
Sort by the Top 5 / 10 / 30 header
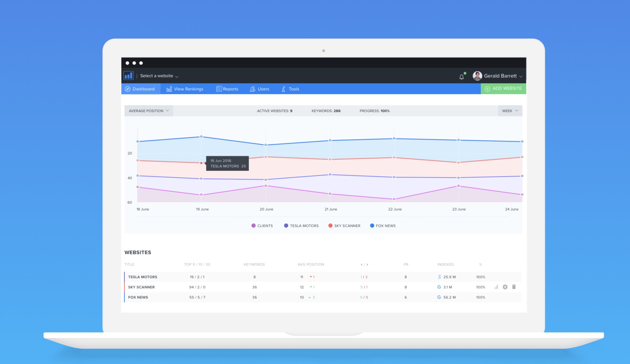197,265
